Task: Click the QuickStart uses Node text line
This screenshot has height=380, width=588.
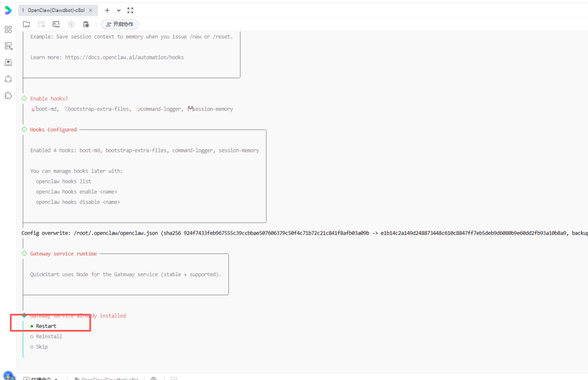Action: tap(126, 274)
